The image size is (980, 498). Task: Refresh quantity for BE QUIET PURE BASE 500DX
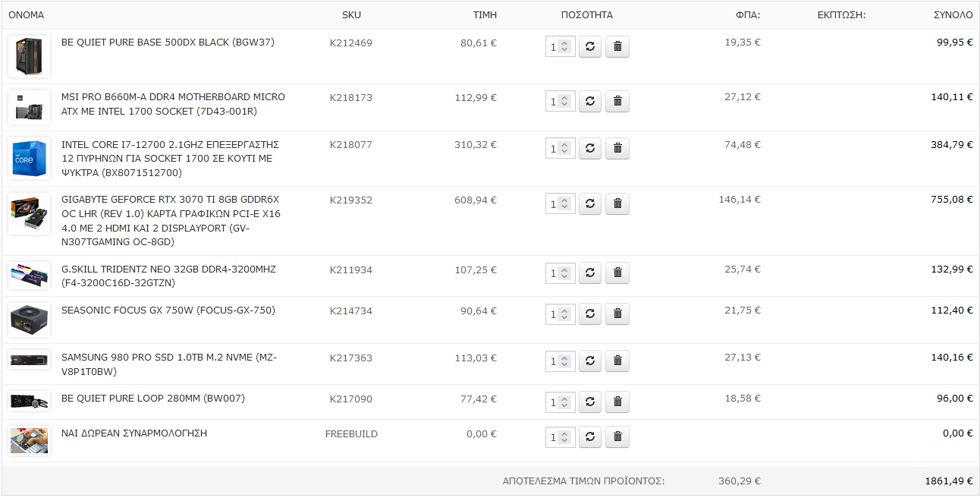590,47
